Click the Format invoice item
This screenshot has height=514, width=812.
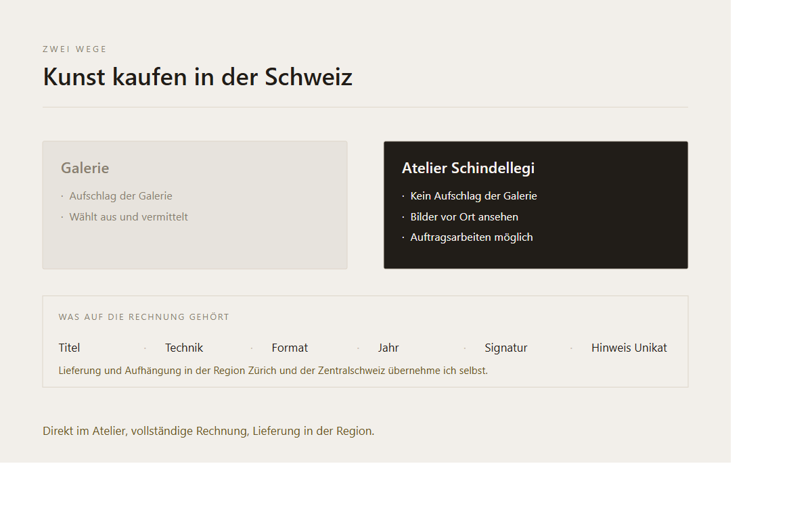coord(290,348)
